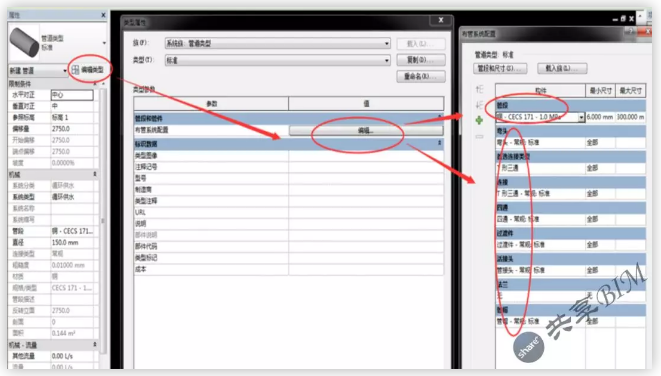Screen dimensions: 661x376
Task: Click the horizontal justification 中心 field
Action: pyautogui.click(x=72, y=95)
